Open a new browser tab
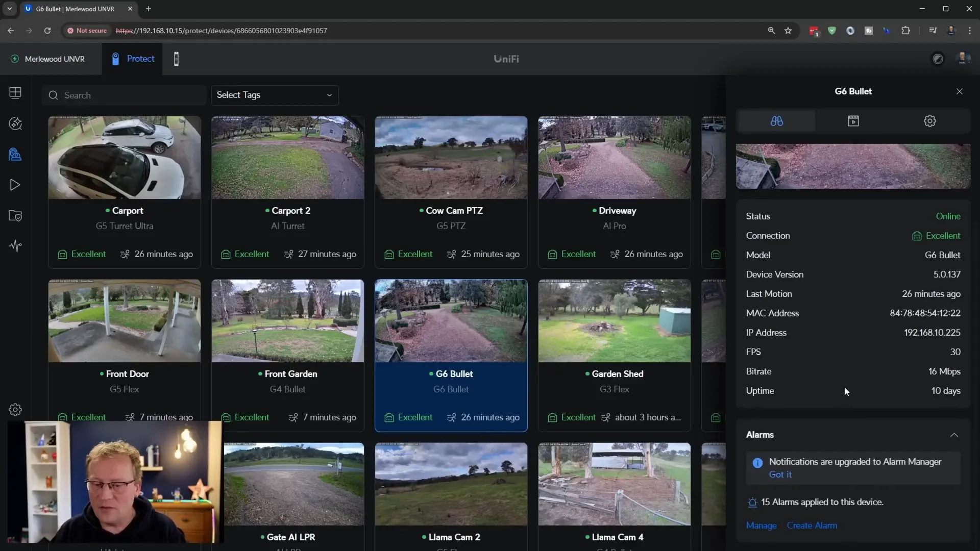 pyautogui.click(x=149, y=9)
